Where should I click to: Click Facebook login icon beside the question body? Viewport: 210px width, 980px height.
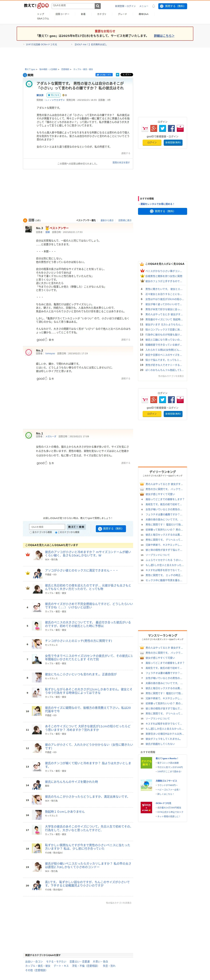point(172,129)
